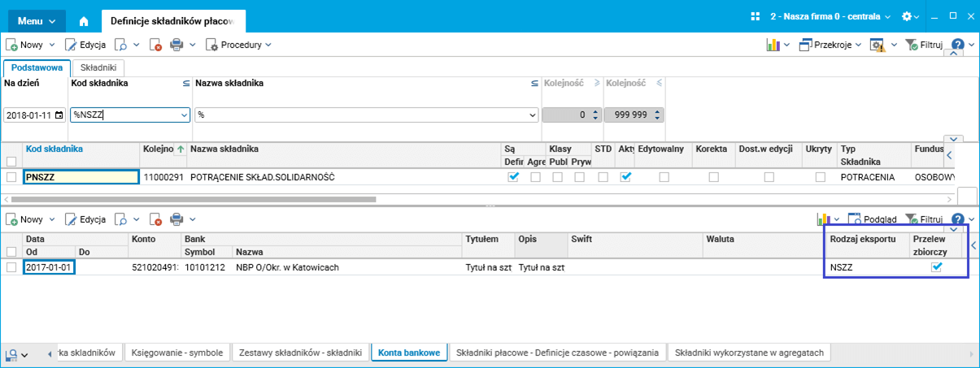Open the settings gear in title bar
The height and width of the screenshot is (368, 980).
click(x=907, y=16)
